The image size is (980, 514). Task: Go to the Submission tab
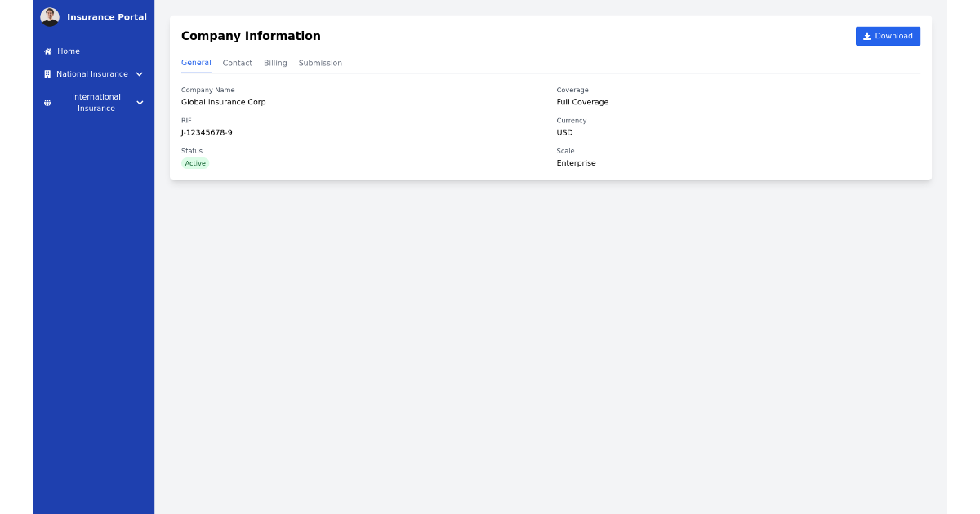click(x=320, y=63)
